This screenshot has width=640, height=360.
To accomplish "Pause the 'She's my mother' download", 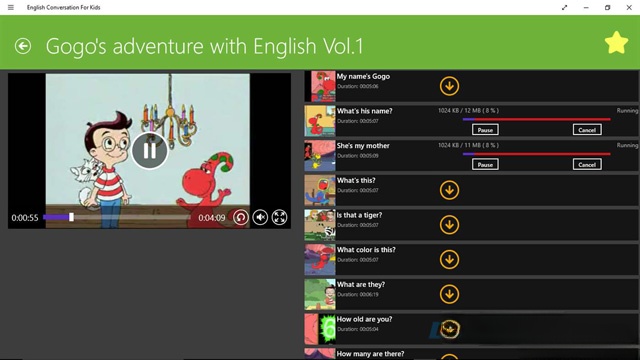I will tap(485, 164).
